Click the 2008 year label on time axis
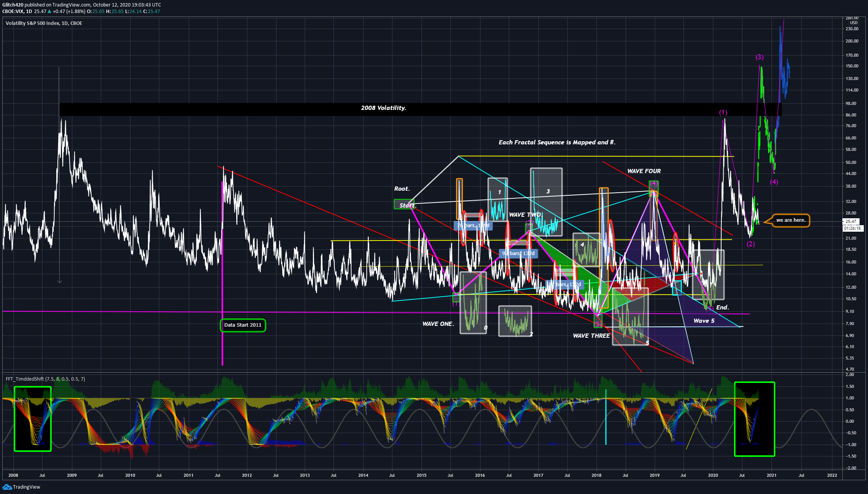The width and height of the screenshot is (868, 494). tap(13, 475)
